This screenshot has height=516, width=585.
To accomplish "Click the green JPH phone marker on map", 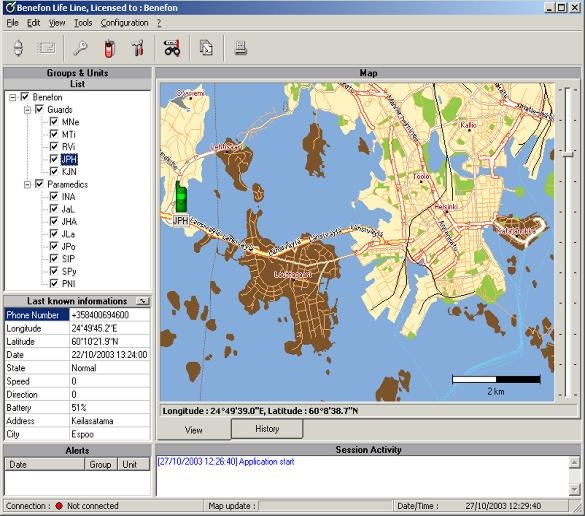I will 181,197.
